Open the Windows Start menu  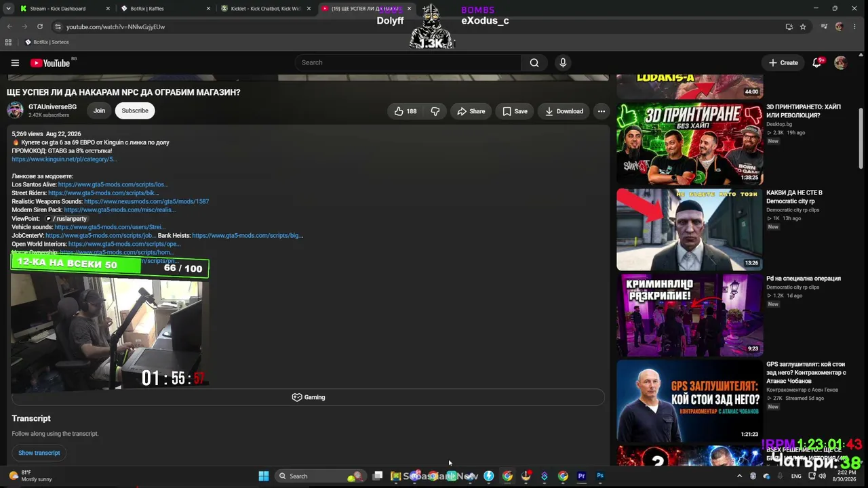(x=264, y=476)
